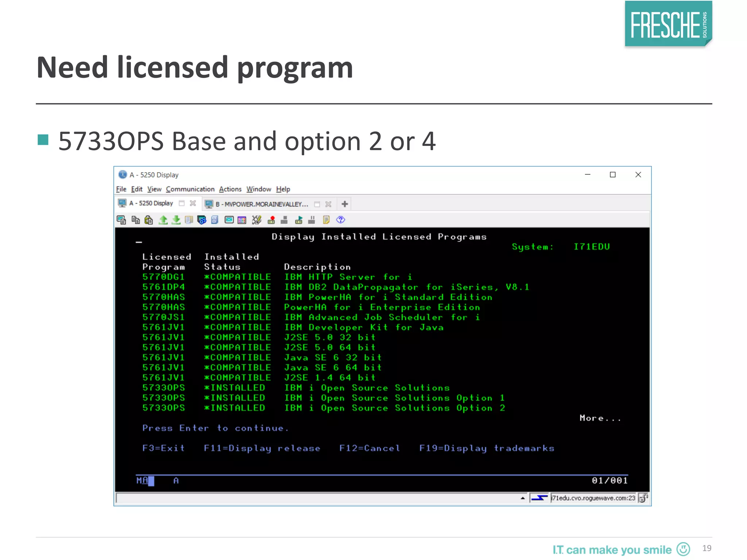This screenshot has width=747, height=560.
Task: Click J2SE 5.0 32 bit row
Action: (x=259, y=338)
